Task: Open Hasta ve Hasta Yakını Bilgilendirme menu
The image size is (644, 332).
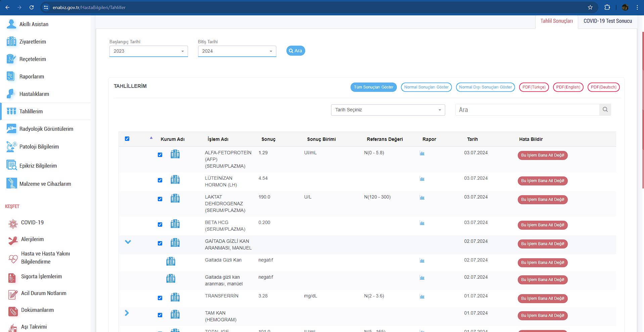Action: click(46, 258)
